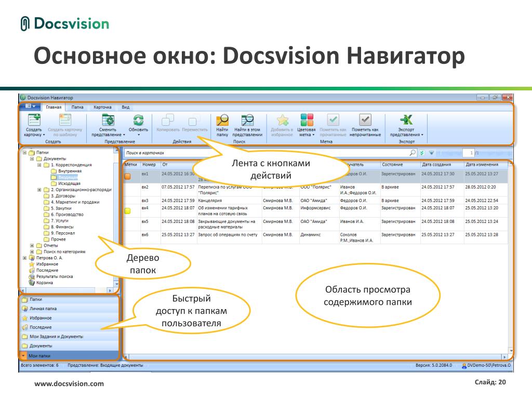532x399 pixels.
Task: Open the filter funnel dropdown near search
Action: pos(431,153)
